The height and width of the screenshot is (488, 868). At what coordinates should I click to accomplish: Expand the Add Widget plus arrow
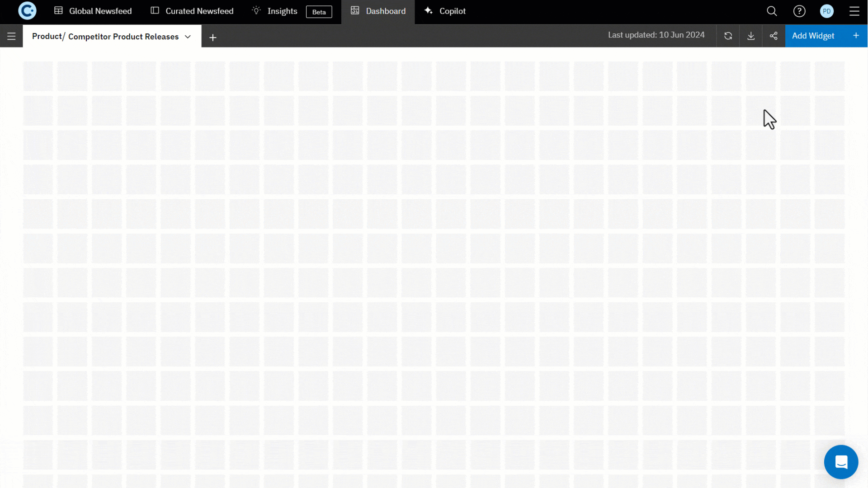coord(856,36)
